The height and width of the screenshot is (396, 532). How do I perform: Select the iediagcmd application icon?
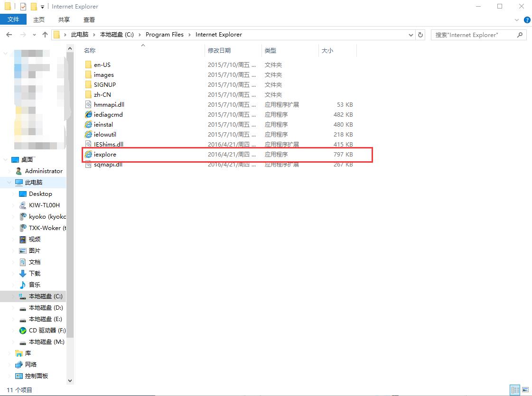pos(88,115)
